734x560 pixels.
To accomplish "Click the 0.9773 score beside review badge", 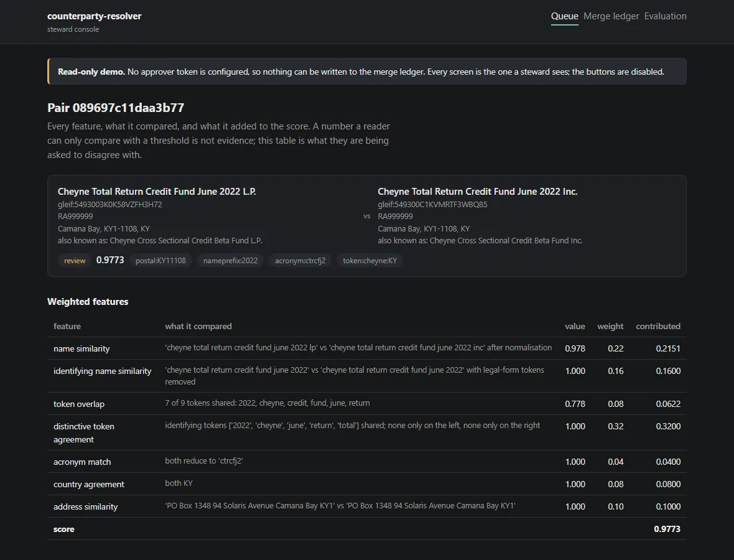I will (110, 260).
